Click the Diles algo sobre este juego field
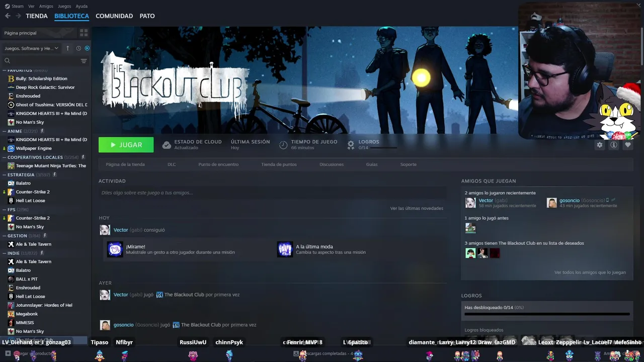 point(272,193)
